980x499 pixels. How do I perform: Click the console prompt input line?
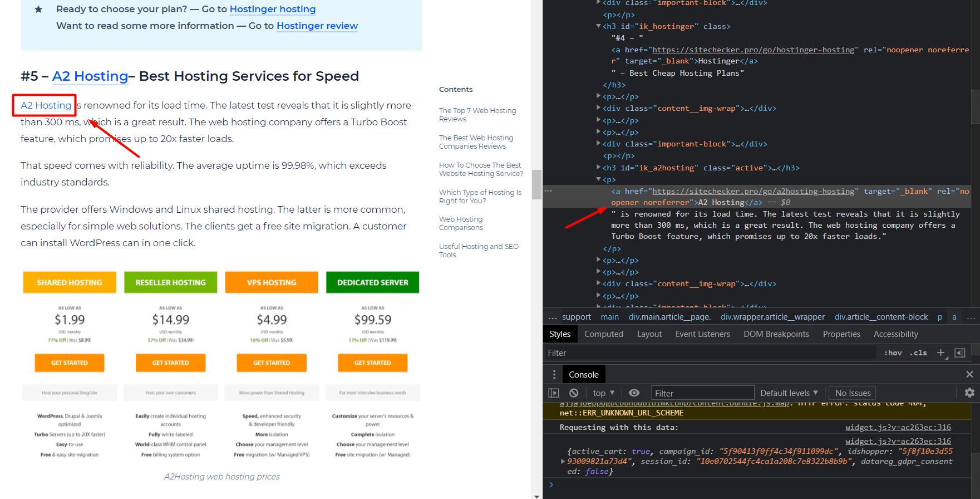point(762,485)
